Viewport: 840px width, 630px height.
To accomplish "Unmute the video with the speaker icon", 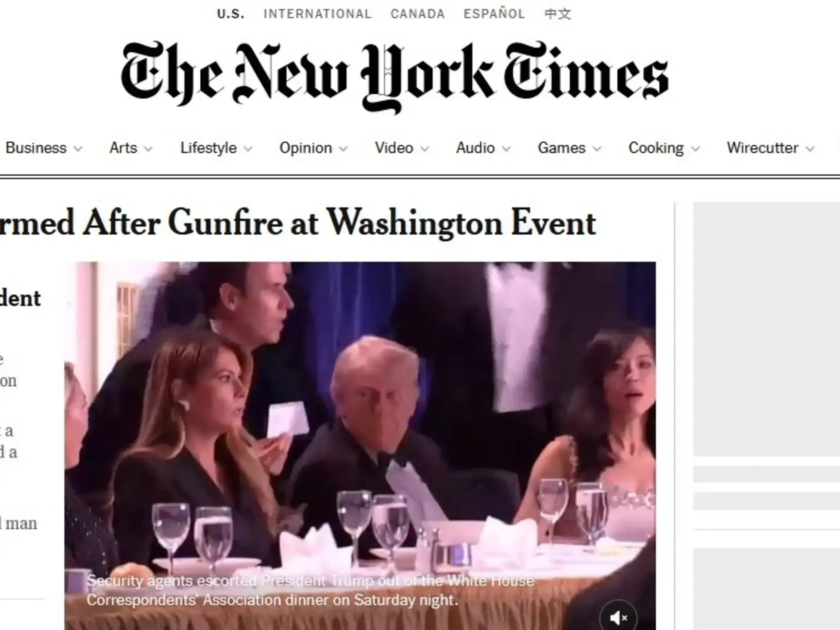I will click(x=618, y=617).
